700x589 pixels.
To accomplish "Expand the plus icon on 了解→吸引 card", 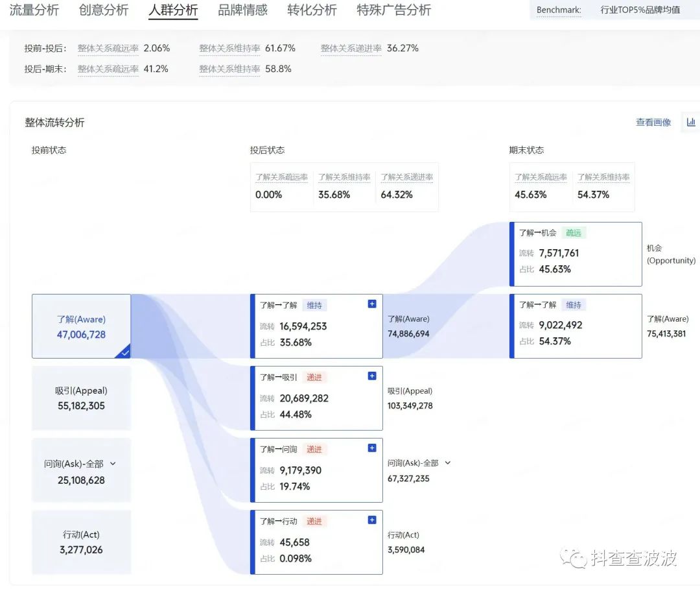I will pyautogui.click(x=372, y=376).
